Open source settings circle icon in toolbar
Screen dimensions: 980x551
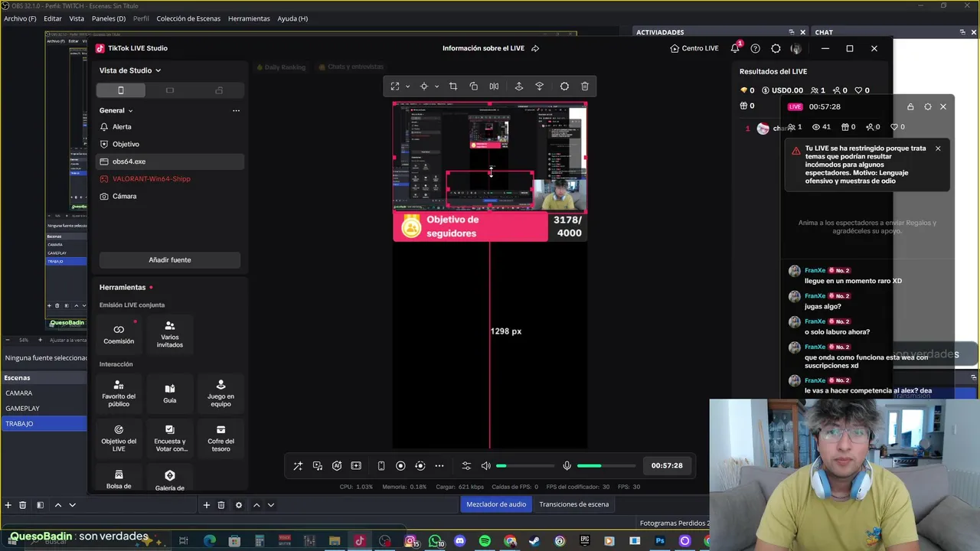(564, 86)
